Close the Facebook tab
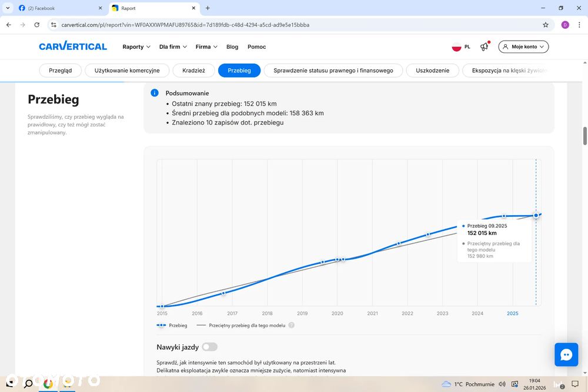This screenshot has width=588, height=392. tap(100, 8)
